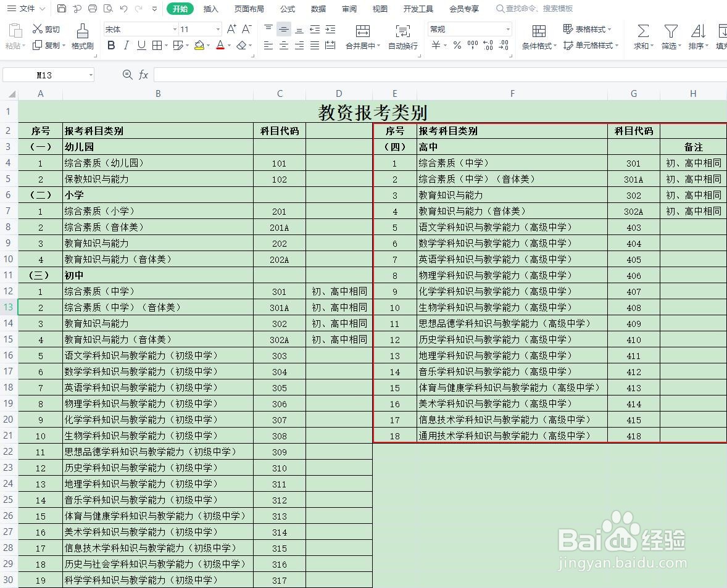Click the increase decimal places icon

(x=488, y=46)
